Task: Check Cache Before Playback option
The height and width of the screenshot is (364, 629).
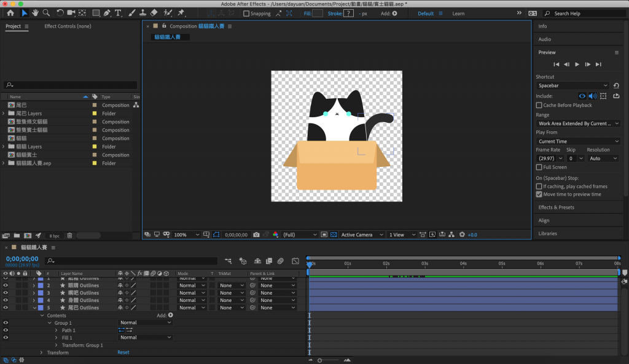Action: point(539,105)
